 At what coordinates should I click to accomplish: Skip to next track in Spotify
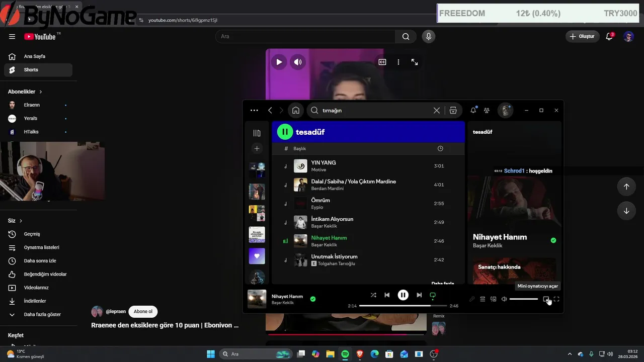pos(419,295)
